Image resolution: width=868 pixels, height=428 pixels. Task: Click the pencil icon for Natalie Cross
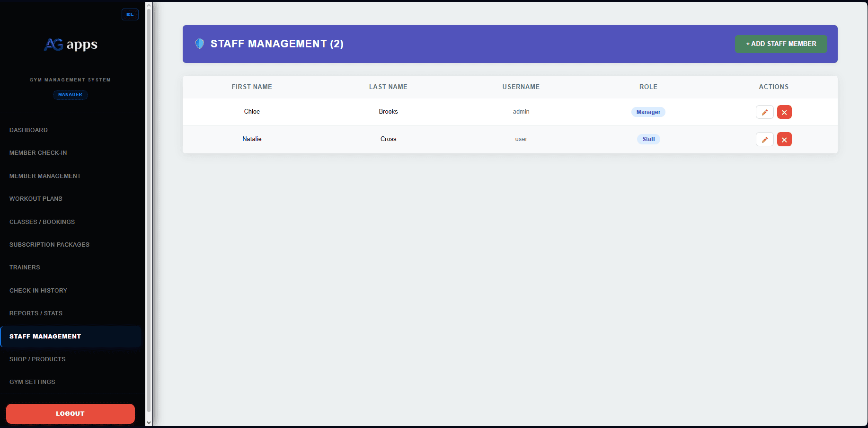(x=764, y=140)
